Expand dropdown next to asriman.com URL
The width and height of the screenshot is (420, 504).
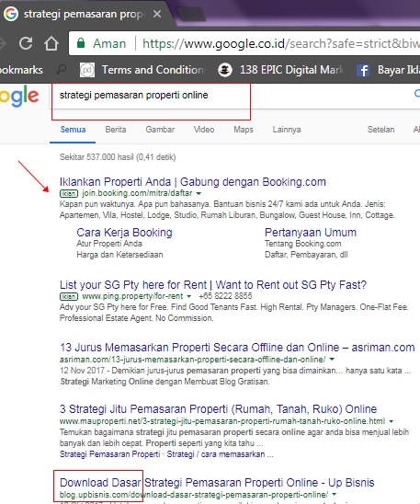332,360
